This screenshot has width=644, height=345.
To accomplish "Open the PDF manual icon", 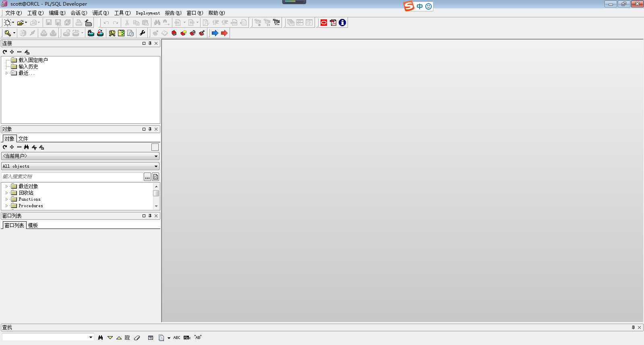I will [333, 23].
